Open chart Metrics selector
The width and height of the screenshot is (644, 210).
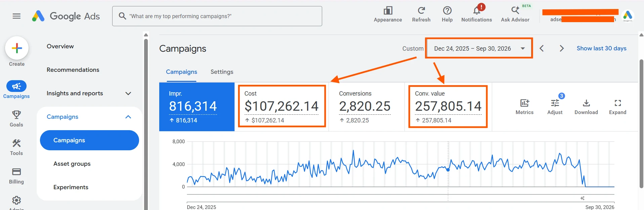(524, 107)
